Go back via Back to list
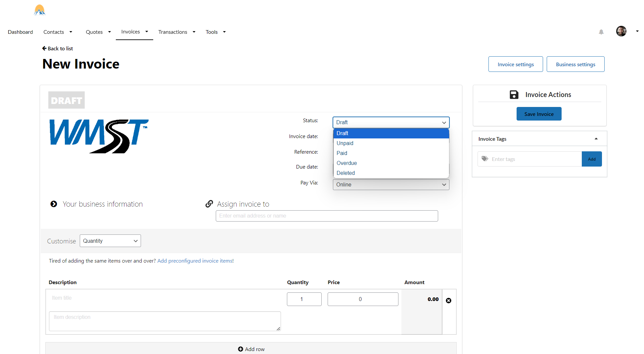The image size is (644, 354). point(58,48)
